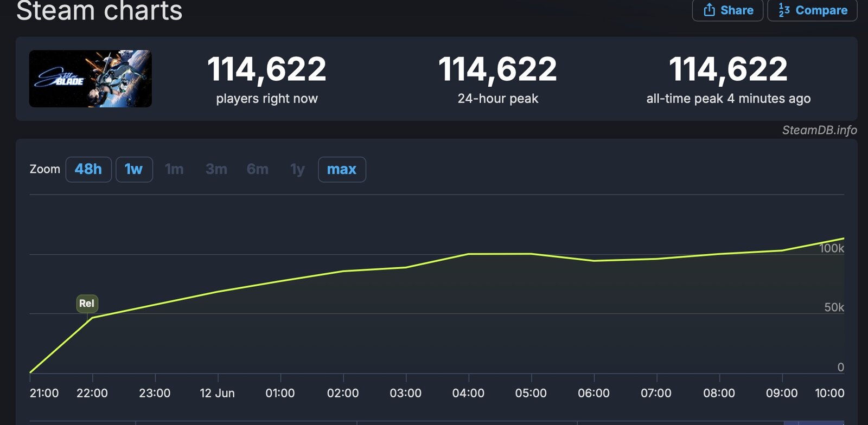Click the 05:00 time axis label
The width and height of the screenshot is (868, 425).
point(531,393)
